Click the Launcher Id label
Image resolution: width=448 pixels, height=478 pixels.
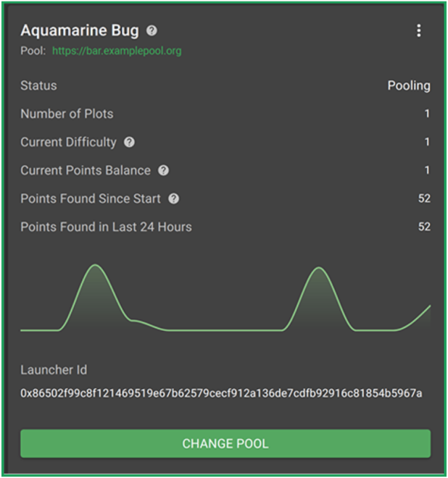(x=54, y=370)
